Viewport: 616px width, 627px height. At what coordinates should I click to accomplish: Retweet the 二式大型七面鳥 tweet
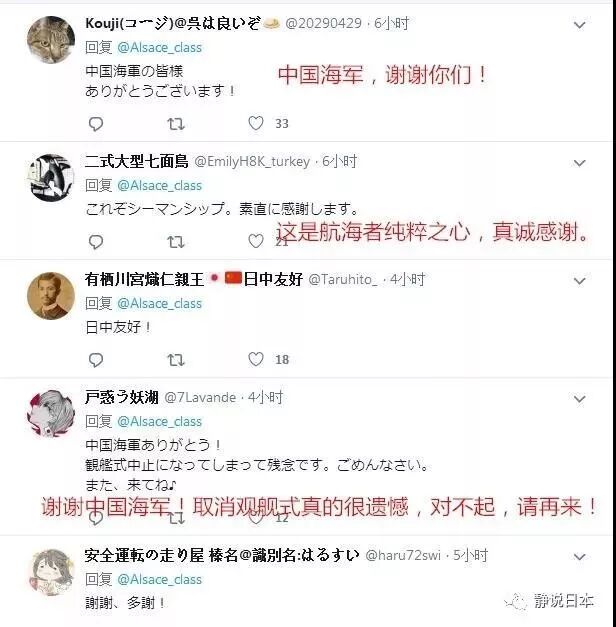[176, 242]
